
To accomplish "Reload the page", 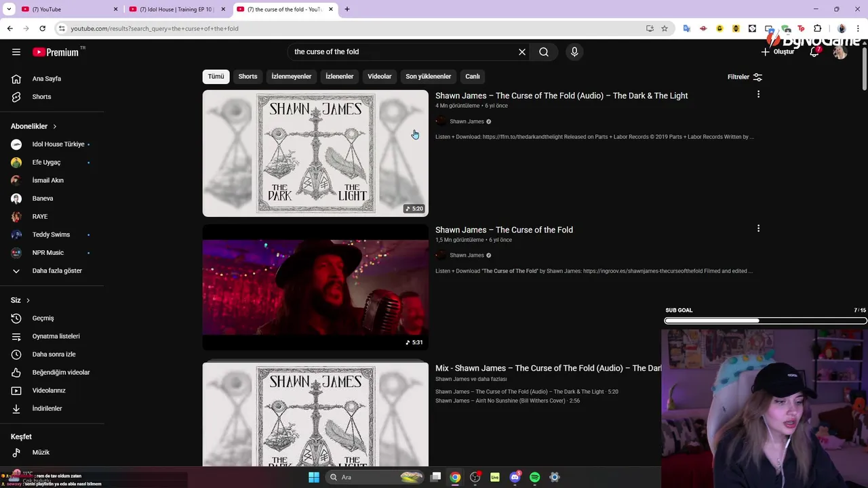I will tap(42, 28).
